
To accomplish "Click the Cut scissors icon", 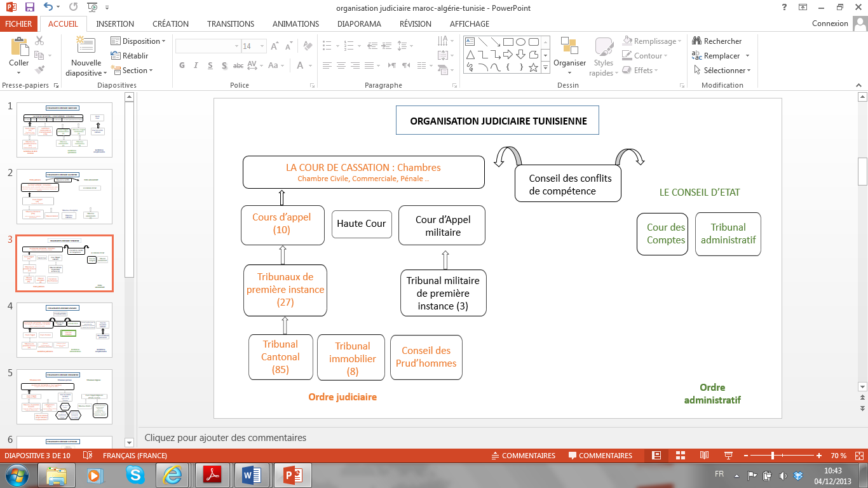I will click(39, 41).
